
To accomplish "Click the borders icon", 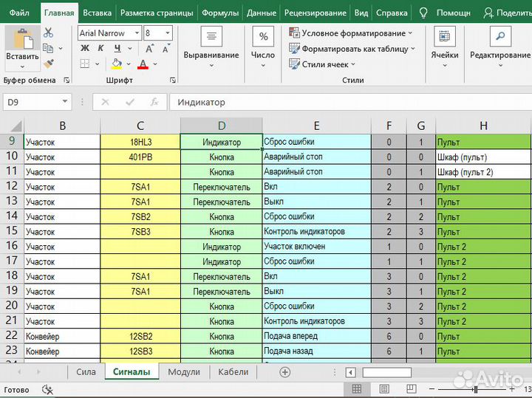I will [85, 64].
